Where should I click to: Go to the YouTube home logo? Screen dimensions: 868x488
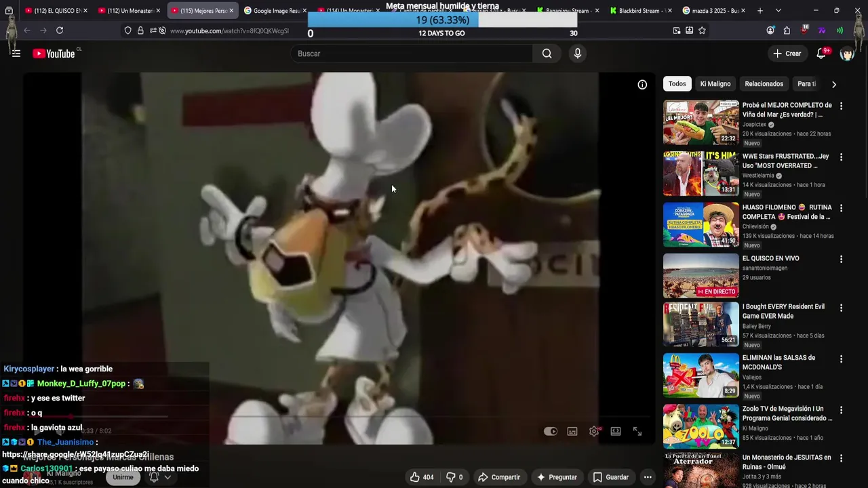(54, 54)
